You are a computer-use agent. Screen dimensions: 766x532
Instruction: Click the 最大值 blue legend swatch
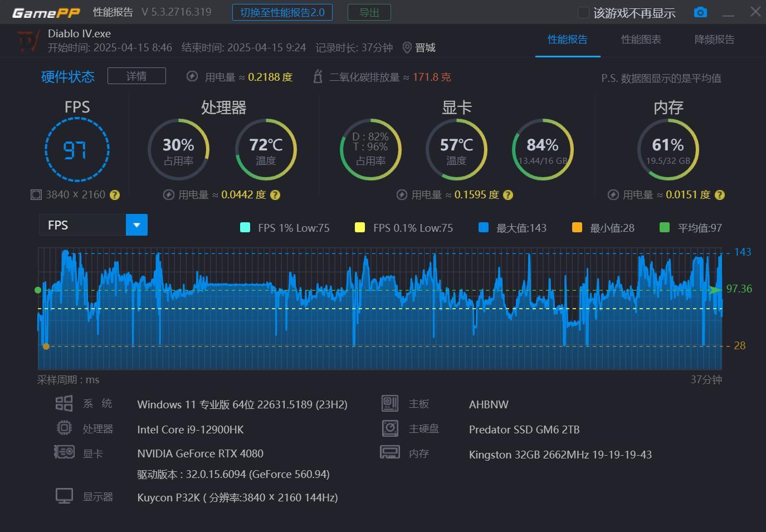[x=484, y=227]
